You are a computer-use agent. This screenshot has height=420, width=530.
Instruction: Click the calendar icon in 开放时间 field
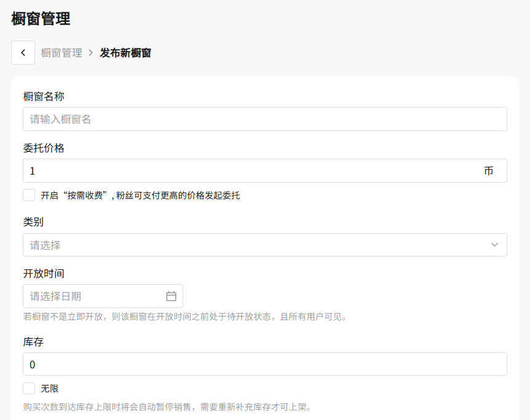(x=171, y=296)
